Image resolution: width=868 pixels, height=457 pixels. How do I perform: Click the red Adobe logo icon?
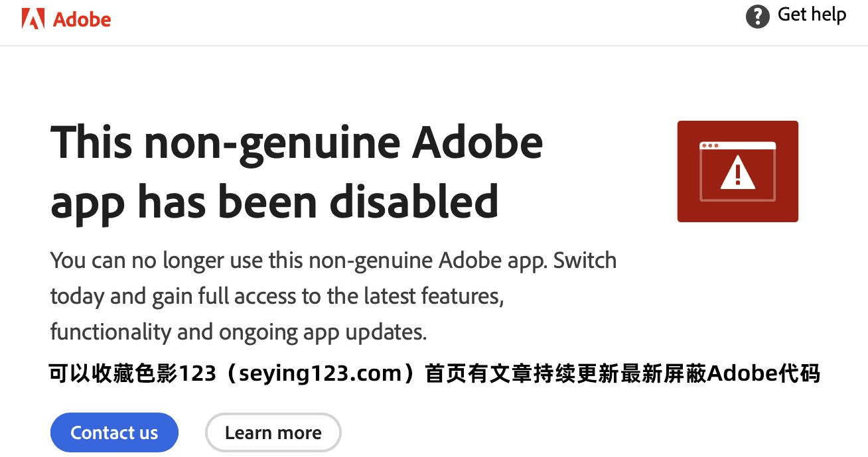[x=33, y=19]
